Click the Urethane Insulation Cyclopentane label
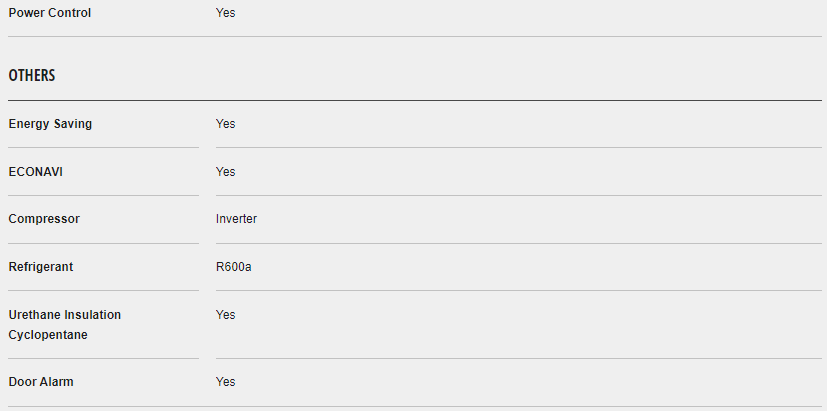The width and height of the screenshot is (827, 411). pos(64,325)
